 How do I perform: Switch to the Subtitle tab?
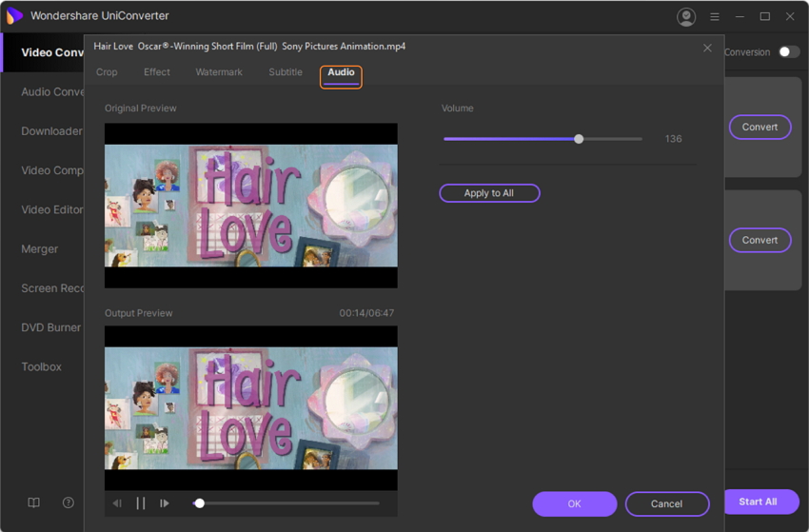286,72
